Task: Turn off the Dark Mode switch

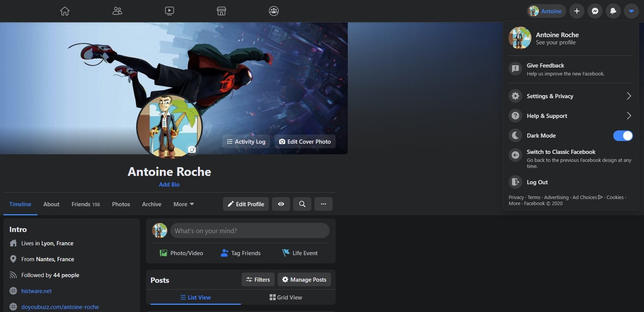Action: (623, 136)
